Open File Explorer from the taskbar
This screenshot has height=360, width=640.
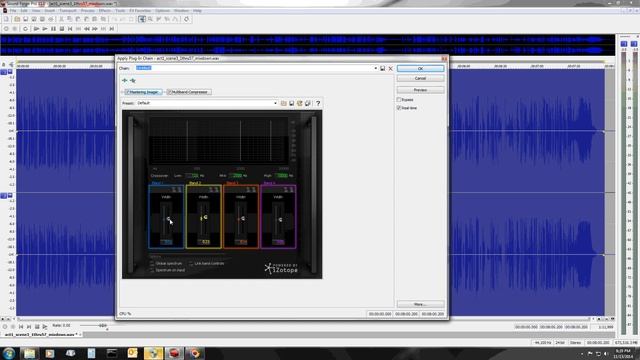point(29,353)
